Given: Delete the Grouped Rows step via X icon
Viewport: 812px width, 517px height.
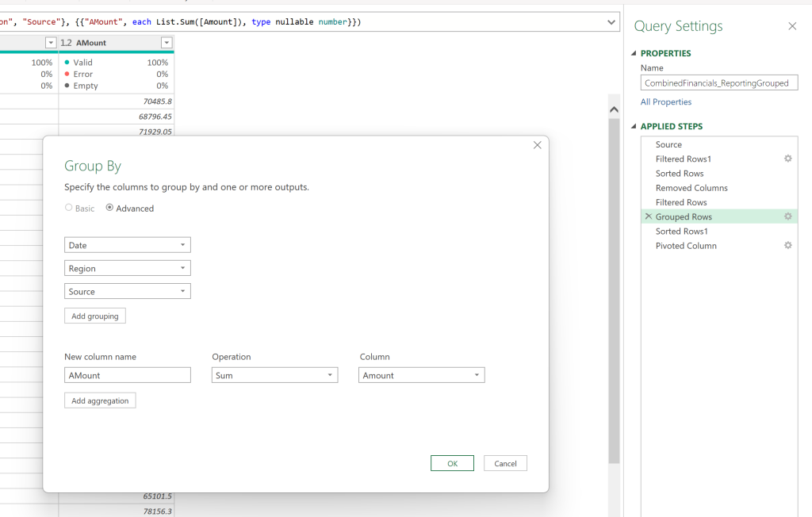Looking at the screenshot, I should [649, 216].
